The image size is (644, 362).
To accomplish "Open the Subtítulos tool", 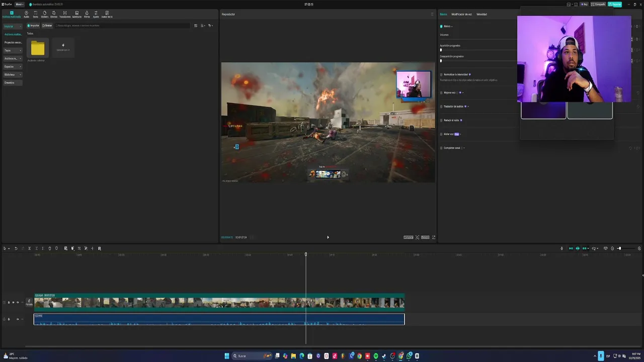I will [x=76, y=14].
